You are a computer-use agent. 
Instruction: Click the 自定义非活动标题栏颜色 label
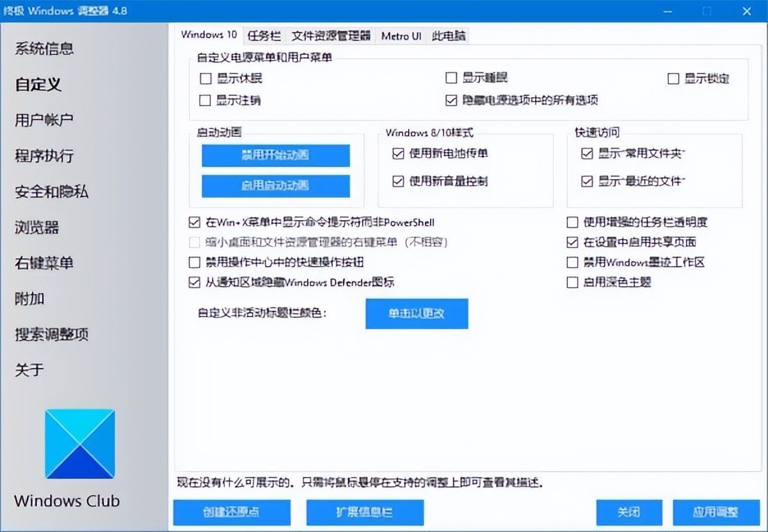(x=262, y=314)
